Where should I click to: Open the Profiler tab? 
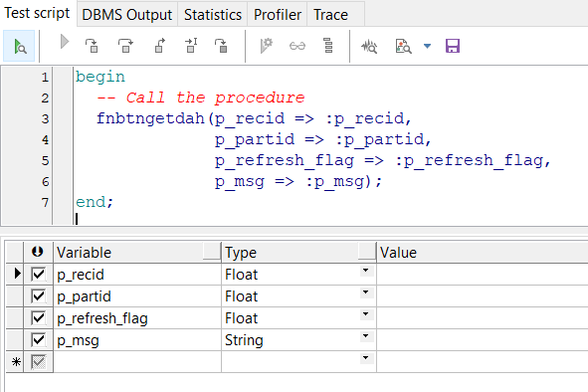[278, 15]
